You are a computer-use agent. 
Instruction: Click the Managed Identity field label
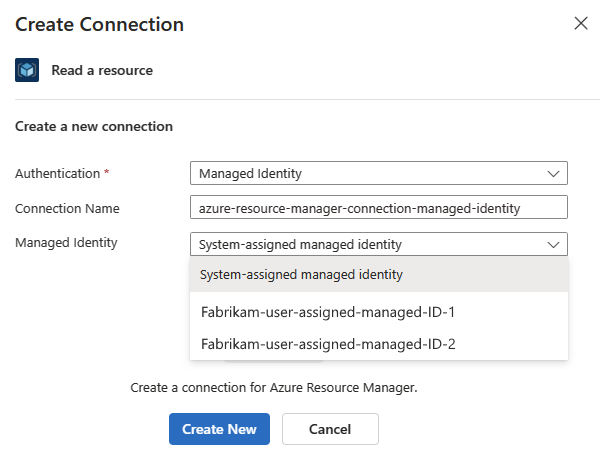coord(66,243)
